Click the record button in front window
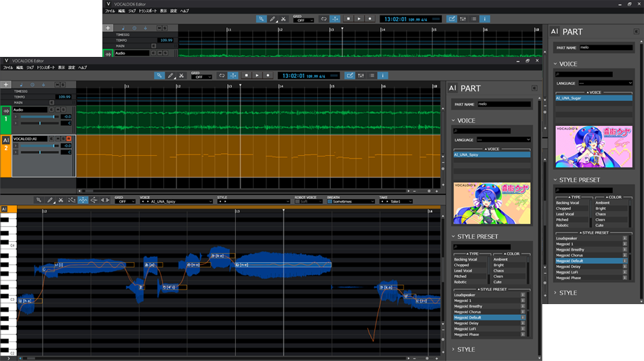Image resolution: width=644 pixels, height=361 pixels. (x=268, y=75)
